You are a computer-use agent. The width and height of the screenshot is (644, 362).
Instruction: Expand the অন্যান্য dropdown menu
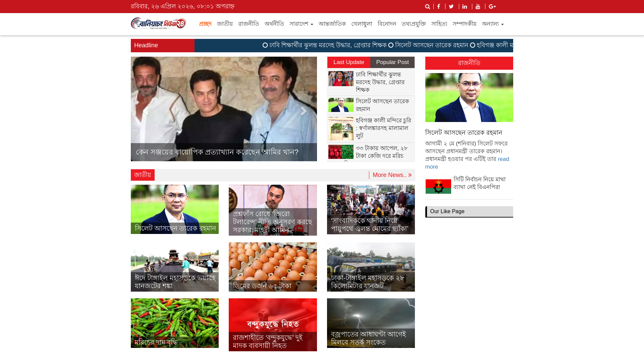[x=493, y=24]
